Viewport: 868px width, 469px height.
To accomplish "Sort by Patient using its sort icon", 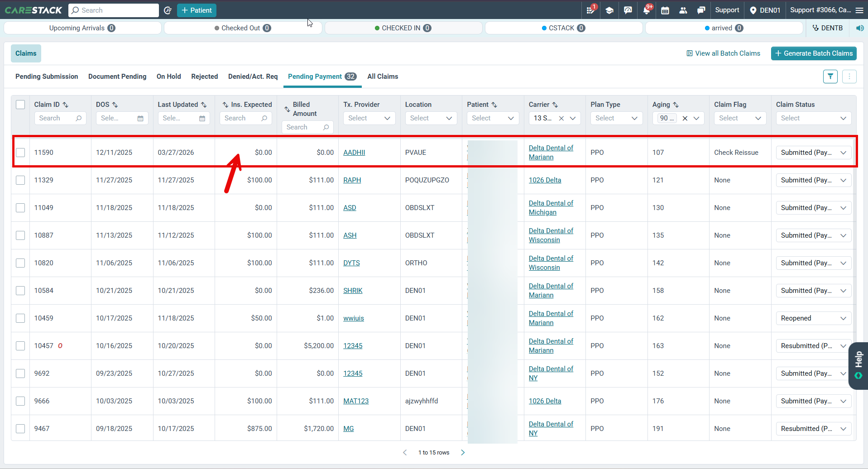I will click(x=494, y=105).
